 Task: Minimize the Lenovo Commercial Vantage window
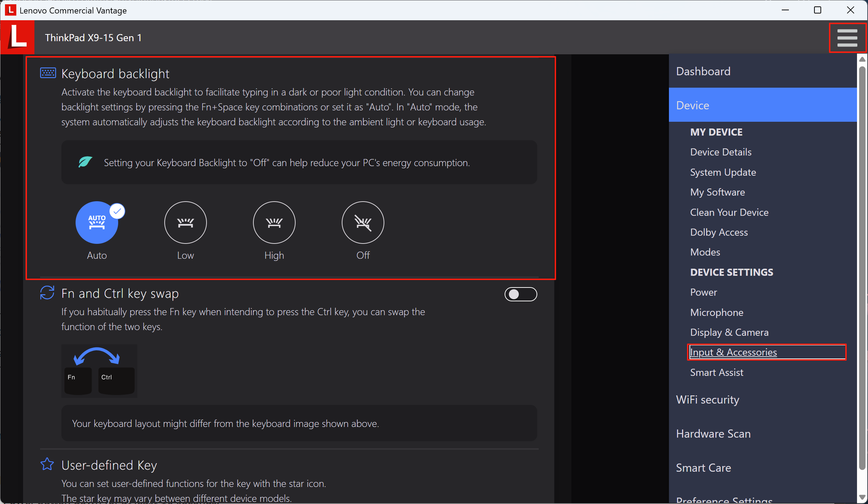coord(785,10)
